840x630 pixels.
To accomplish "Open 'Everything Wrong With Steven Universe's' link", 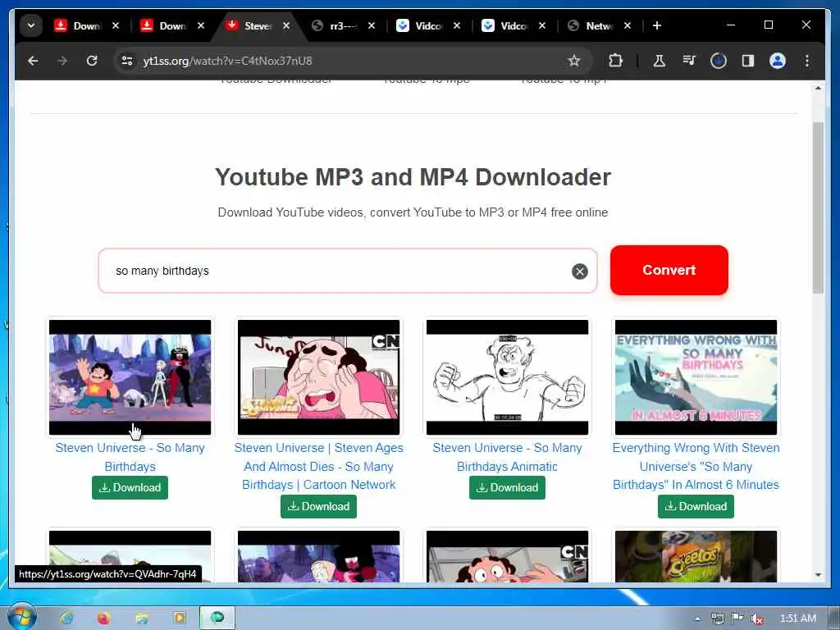I will 696,466.
